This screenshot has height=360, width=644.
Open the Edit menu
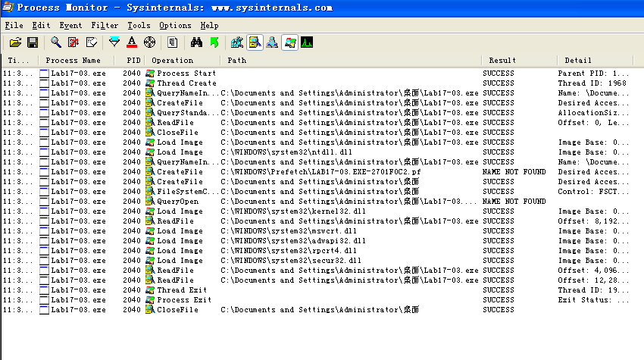click(x=41, y=26)
